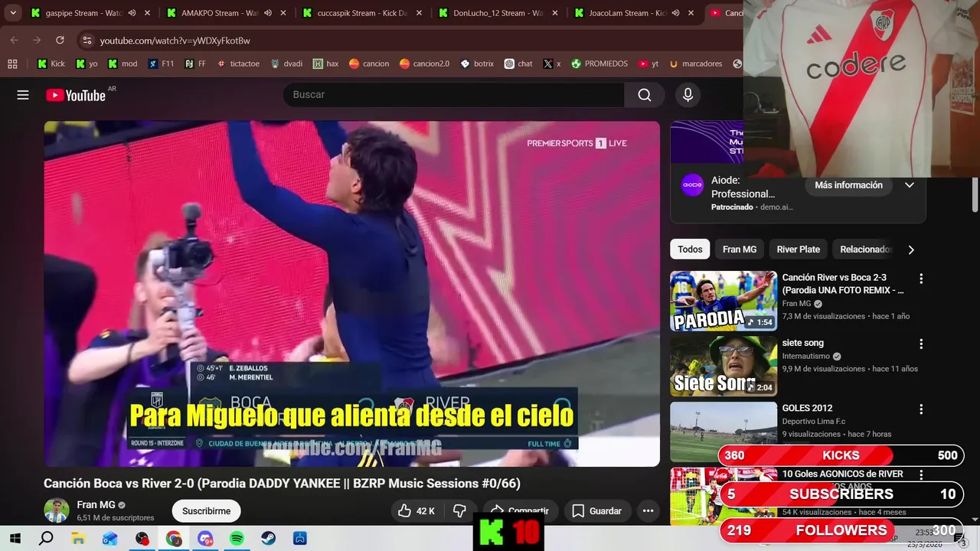
Task: Mute the gaspipe Stream tab audio
Action: [x=132, y=13]
